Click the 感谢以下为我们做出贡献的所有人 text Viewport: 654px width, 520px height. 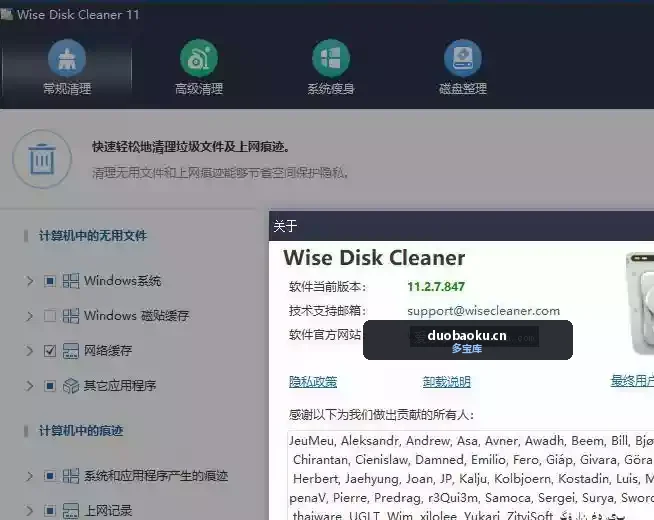coord(381,415)
